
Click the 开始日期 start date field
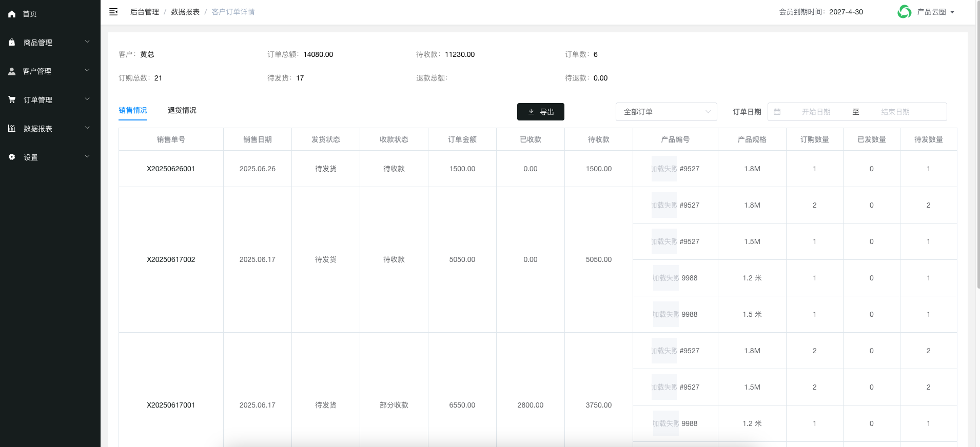[816, 112]
